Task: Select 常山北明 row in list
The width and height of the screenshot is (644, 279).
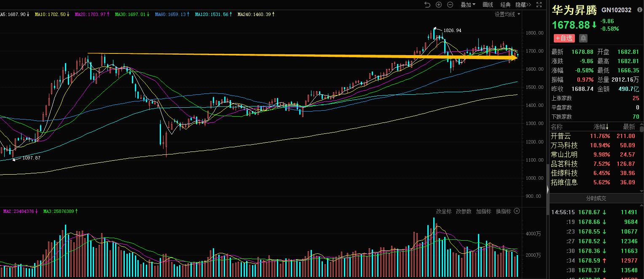Action: click(x=594, y=154)
